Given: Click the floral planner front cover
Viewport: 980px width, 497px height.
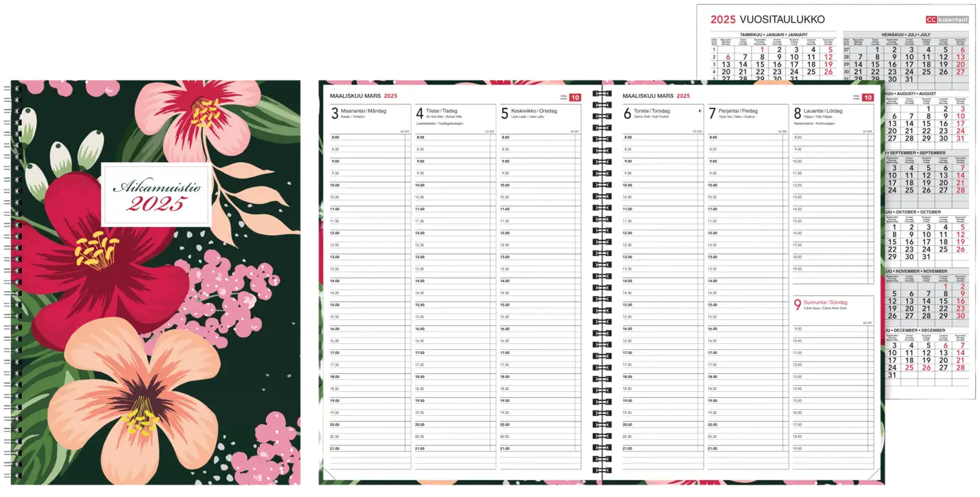Looking at the screenshot, I should pyautogui.click(x=156, y=283).
